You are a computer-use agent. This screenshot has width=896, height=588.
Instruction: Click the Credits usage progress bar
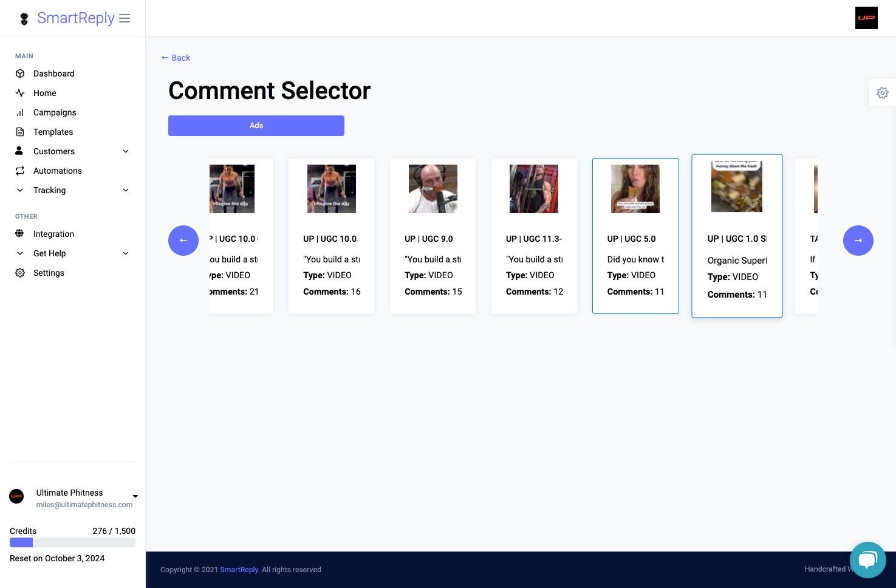point(72,542)
